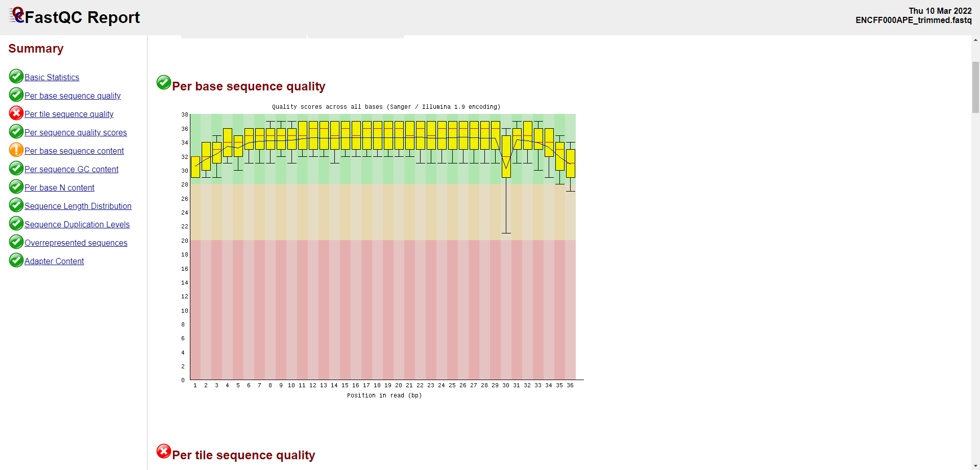This screenshot has height=470, width=980.
Task: Click the 'Position in read (bp)' axis label
Action: coord(384,395)
